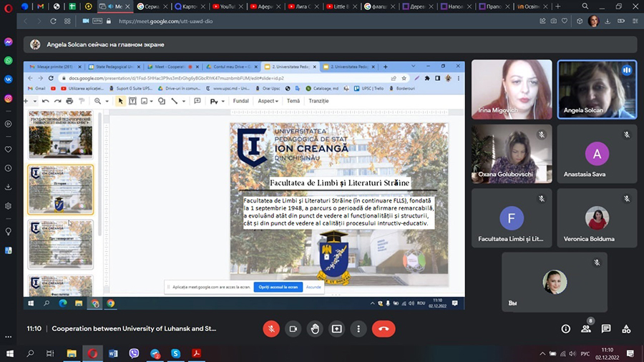644x362 pixels.
Task: Open Messenger in Opera sidebar
Action: (8, 42)
